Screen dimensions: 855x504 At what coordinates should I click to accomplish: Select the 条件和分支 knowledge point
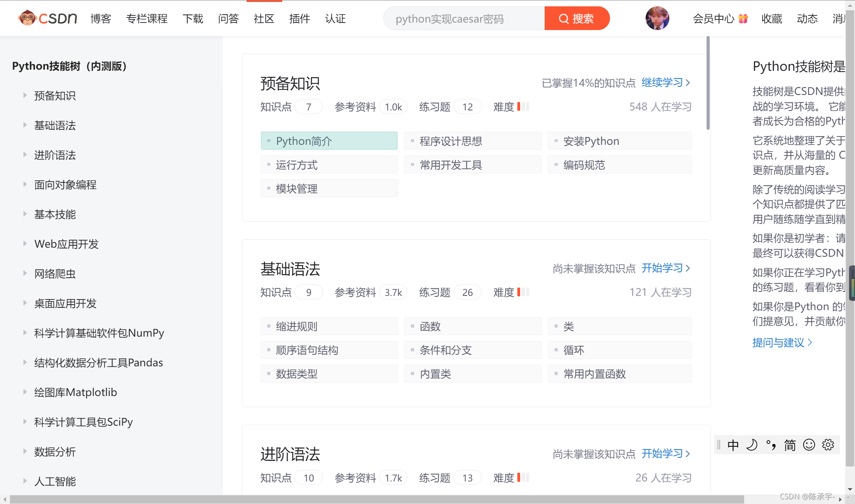click(473, 350)
